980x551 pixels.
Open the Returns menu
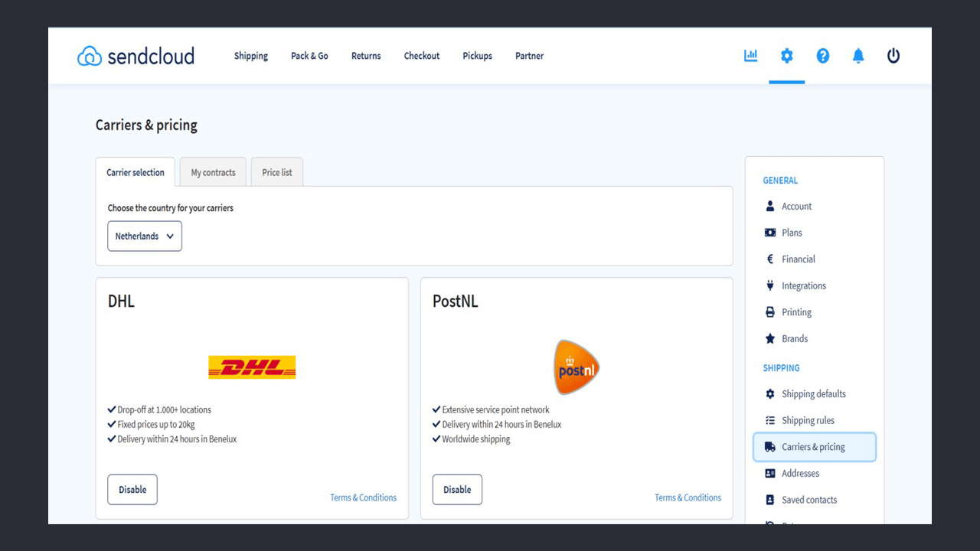[x=366, y=56]
